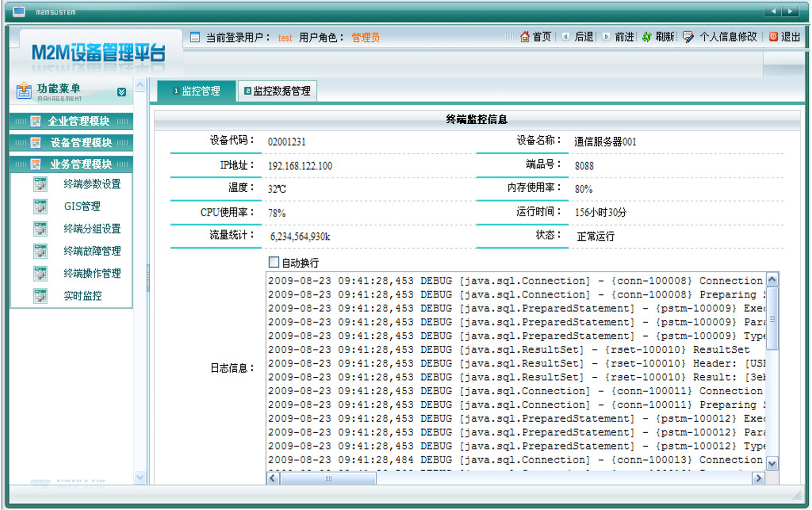Click the icon on 企业管理模块 header
Screen dimensions: 812x510
coord(35,121)
